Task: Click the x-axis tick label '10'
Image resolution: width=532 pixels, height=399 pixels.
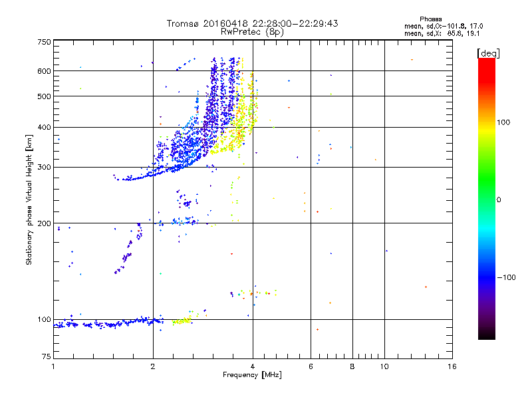Action: (384, 366)
